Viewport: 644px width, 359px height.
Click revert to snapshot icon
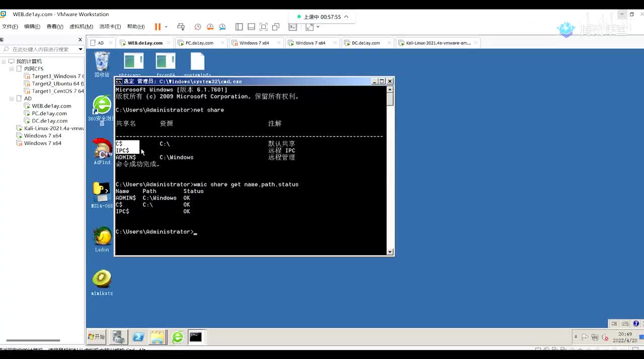[210, 27]
